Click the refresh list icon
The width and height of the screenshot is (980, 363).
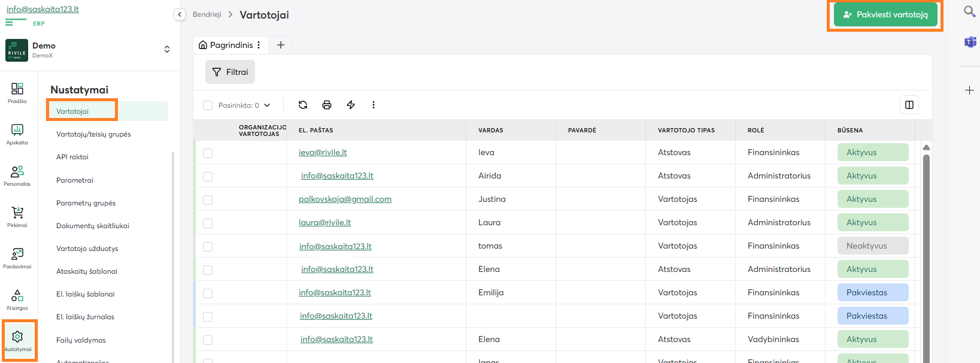303,105
